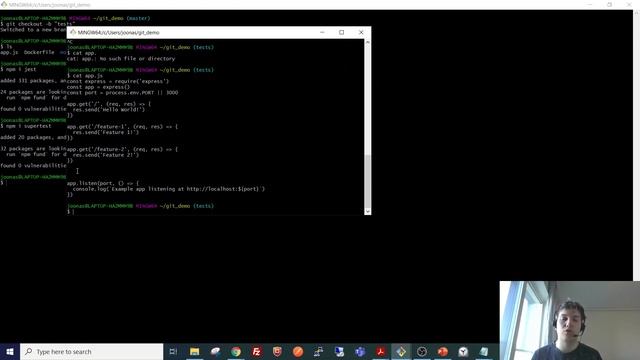Open the network tool icon on the taskbar
This screenshot has height=360, width=640.
[x=318, y=351]
